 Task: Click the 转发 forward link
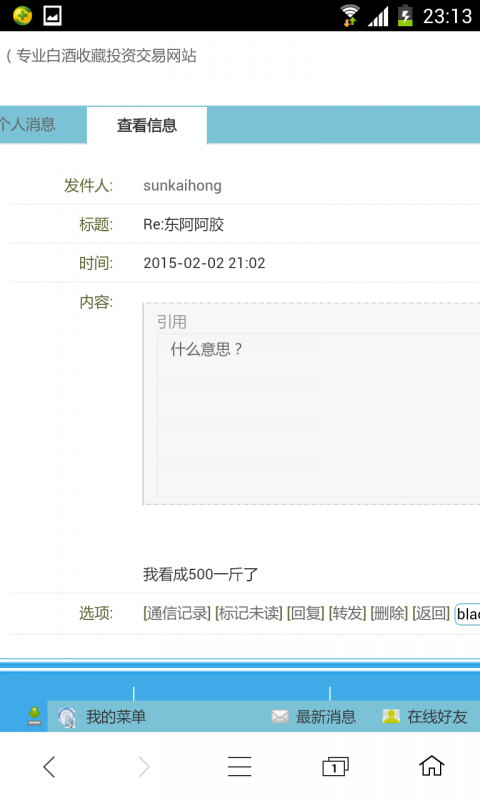[x=347, y=613]
